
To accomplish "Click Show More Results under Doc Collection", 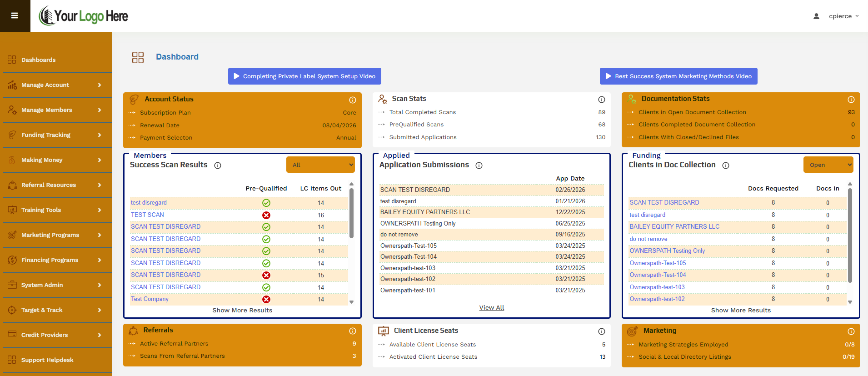I will [741, 310].
